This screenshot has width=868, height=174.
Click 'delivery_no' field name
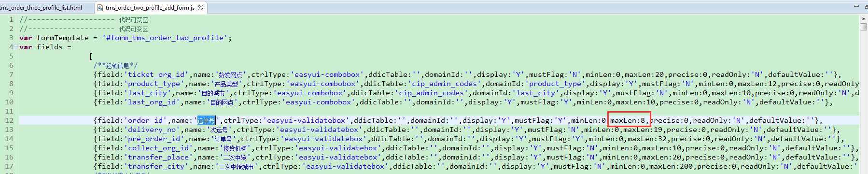pos(152,130)
